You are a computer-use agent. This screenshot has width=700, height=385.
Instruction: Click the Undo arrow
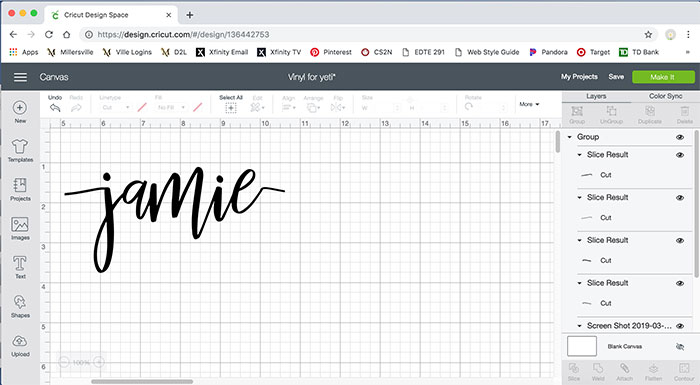[55, 108]
